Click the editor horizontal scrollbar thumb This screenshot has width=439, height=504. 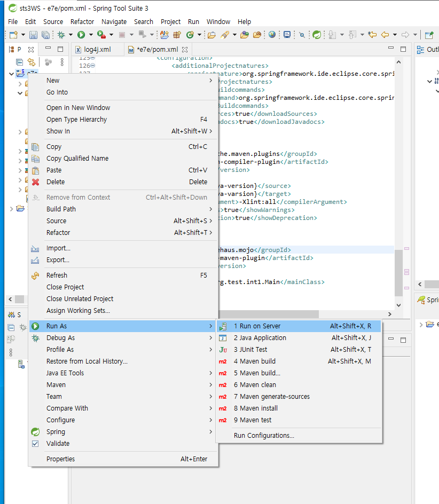pyautogui.click(x=269, y=314)
